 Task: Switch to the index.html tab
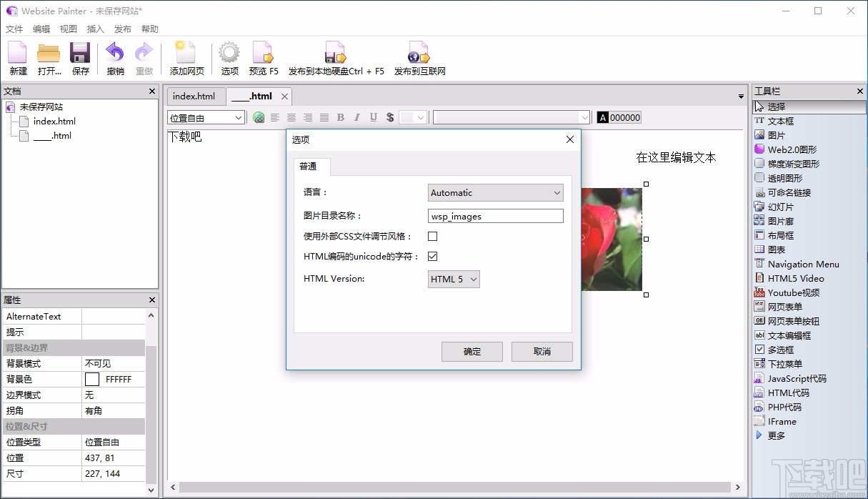tap(194, 96)
